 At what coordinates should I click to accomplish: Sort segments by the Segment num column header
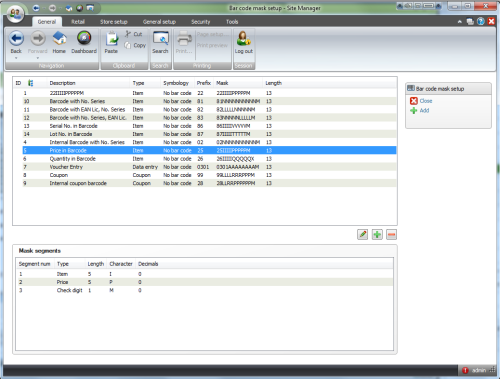coord(34,264)
